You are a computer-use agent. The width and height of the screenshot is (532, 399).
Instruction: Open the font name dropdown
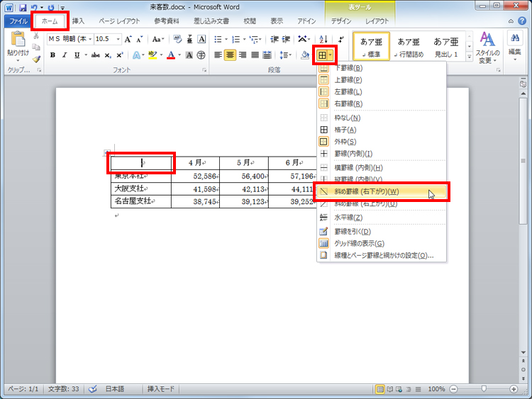(x=90, y=39)
